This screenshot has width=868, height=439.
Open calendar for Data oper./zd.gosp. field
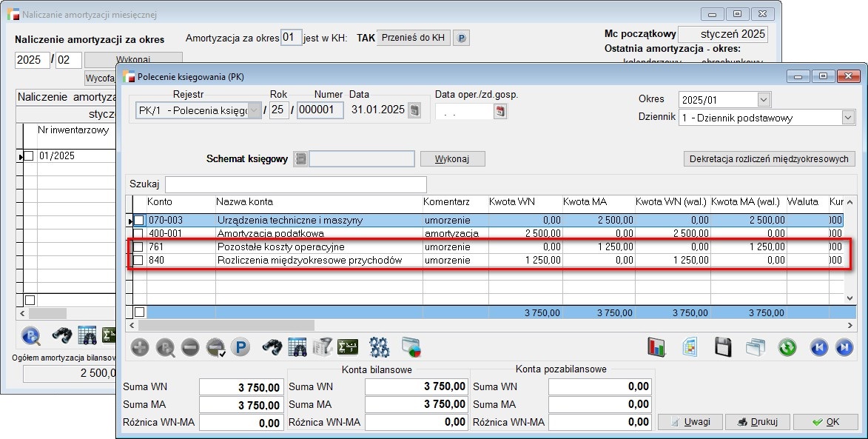coord(501,111)
